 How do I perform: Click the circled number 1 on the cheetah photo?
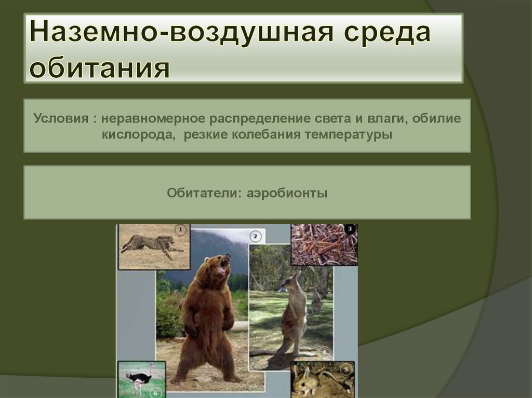point(180,230)
